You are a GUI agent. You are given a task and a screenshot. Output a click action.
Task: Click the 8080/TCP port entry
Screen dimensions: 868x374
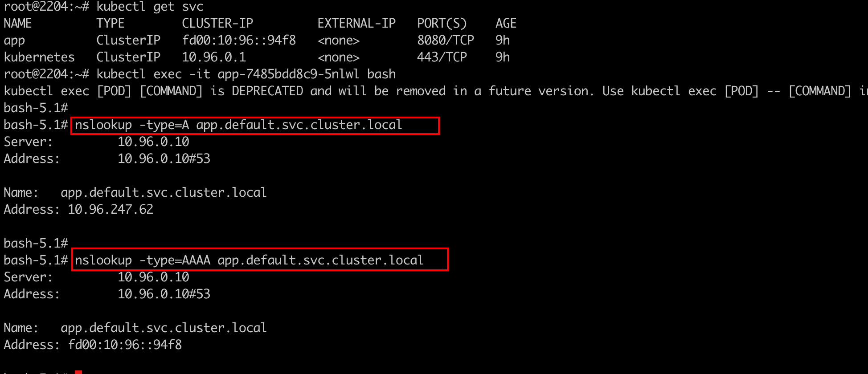pos(446,41)
